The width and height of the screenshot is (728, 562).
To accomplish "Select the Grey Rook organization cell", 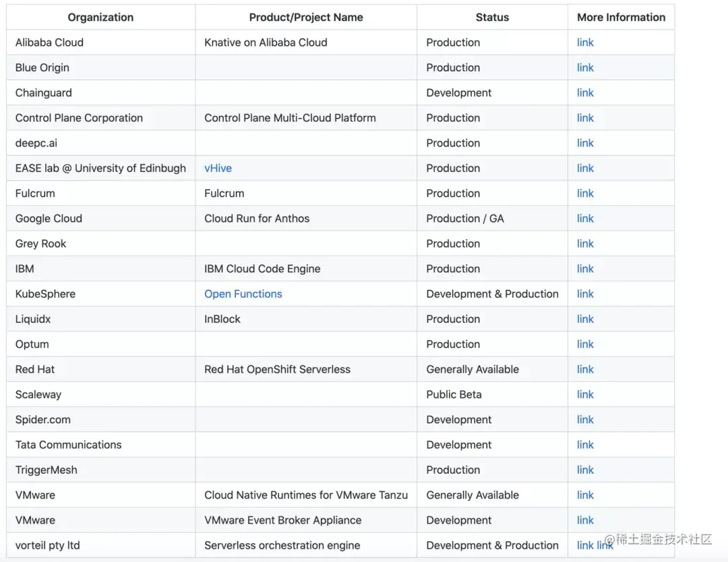I will pos(100,244).
